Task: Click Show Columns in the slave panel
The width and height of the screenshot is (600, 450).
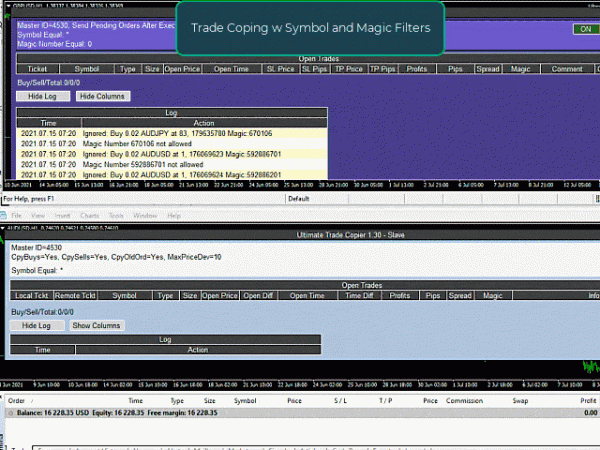Action: point(96,326)
